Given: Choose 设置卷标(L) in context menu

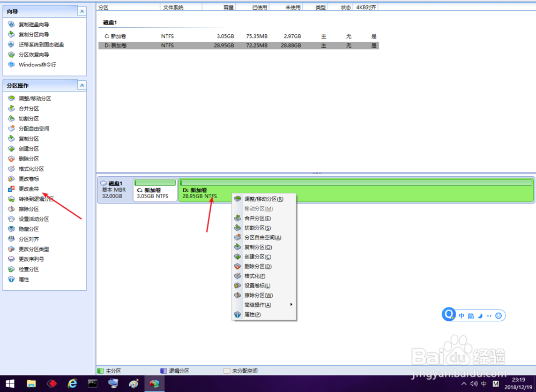Looking at the screenshot, I should (264, 285).
